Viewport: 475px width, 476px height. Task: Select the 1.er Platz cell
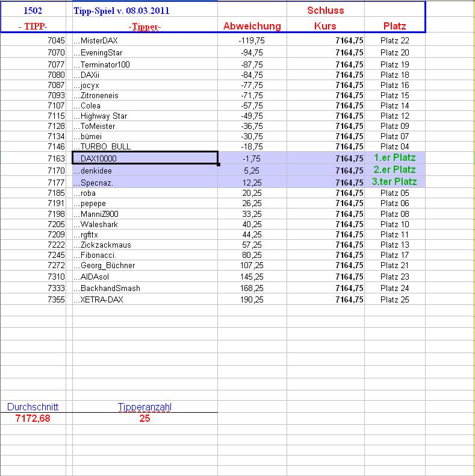pyautogui.click(x=394, y=157)
